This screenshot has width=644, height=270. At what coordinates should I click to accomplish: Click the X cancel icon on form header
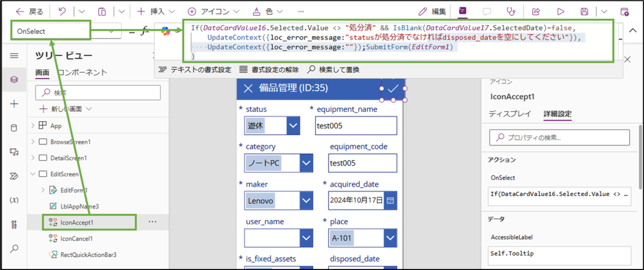[x=247, y=88]
